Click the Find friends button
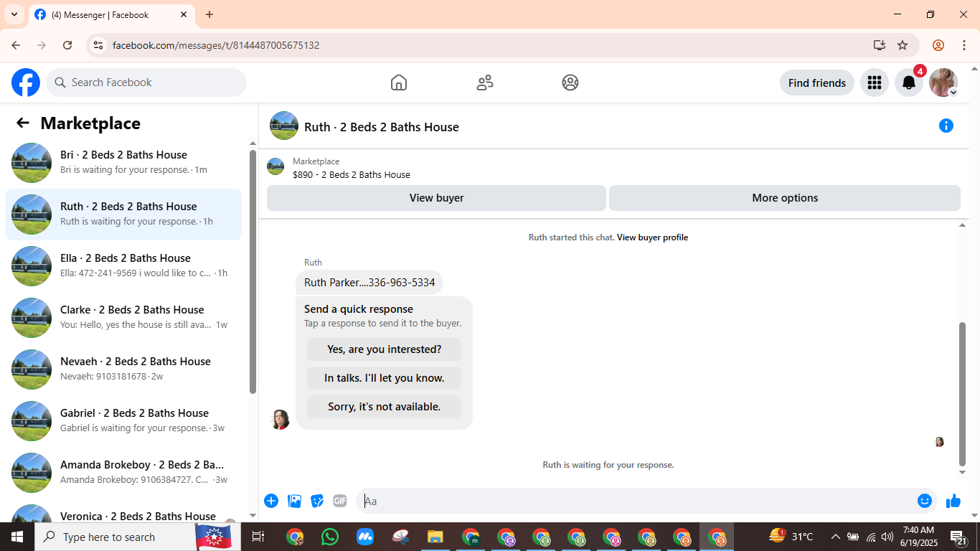980x551 pixels. click(x=817, y=83)
